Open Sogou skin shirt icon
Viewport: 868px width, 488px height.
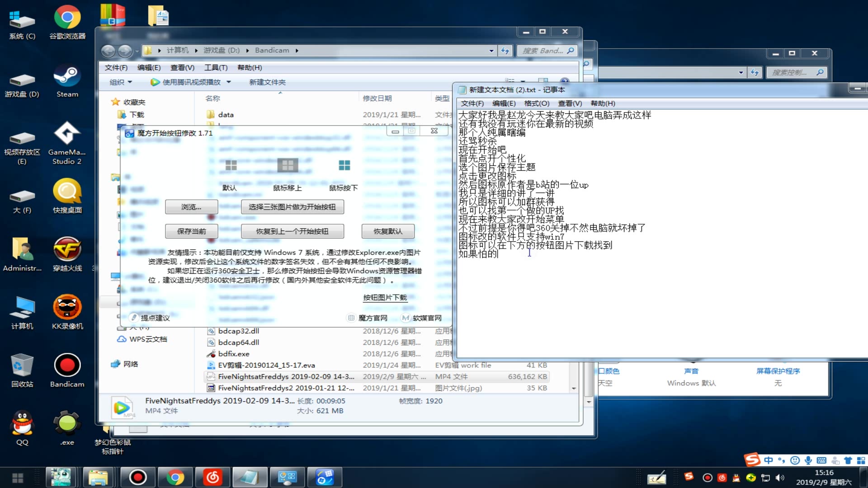click(x=848, y=460)
